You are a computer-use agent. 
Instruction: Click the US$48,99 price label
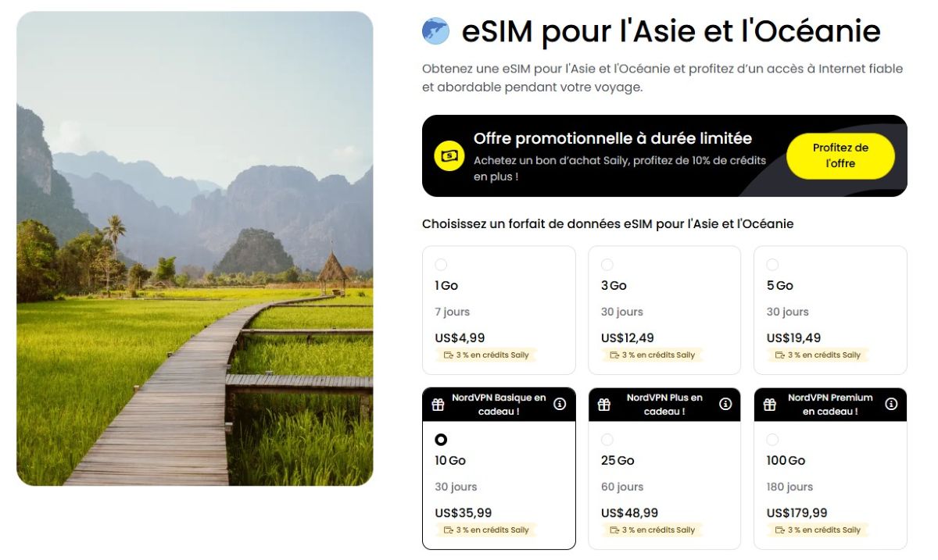(x=628, y=512)
